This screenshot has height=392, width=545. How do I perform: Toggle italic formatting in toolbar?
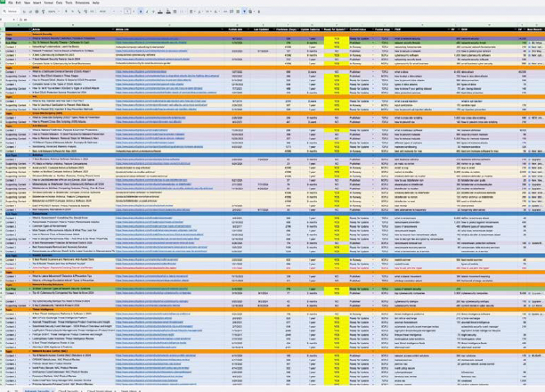(x=147, y=12)
